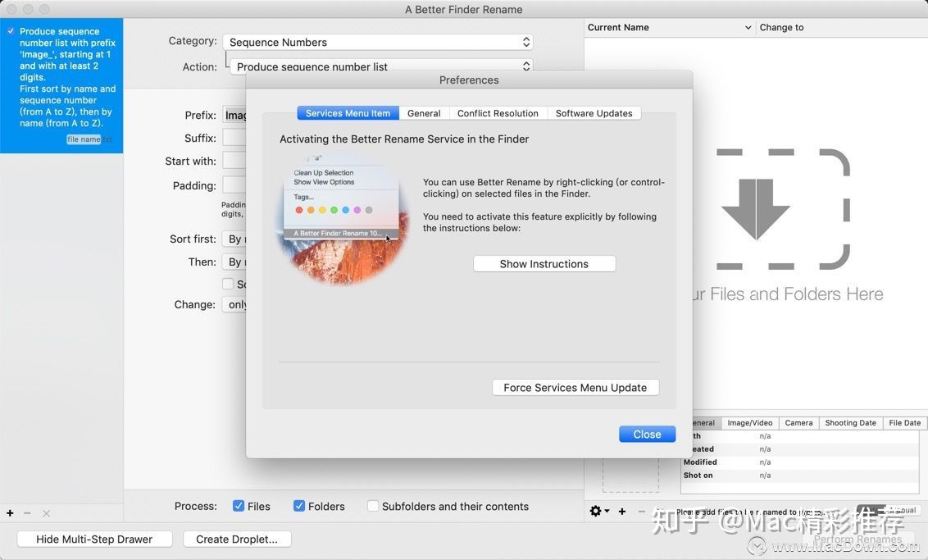Open the Then sort dropdown

click(234, 262)
